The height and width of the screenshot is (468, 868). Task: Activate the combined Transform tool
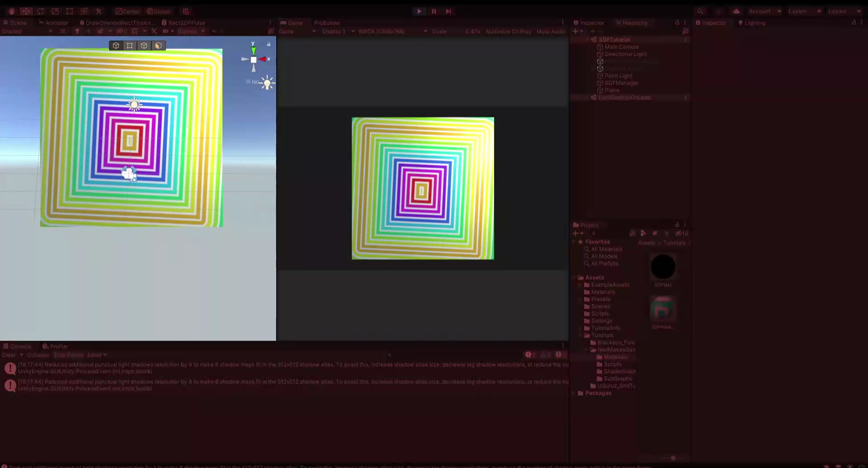click(x=84, y=11)
